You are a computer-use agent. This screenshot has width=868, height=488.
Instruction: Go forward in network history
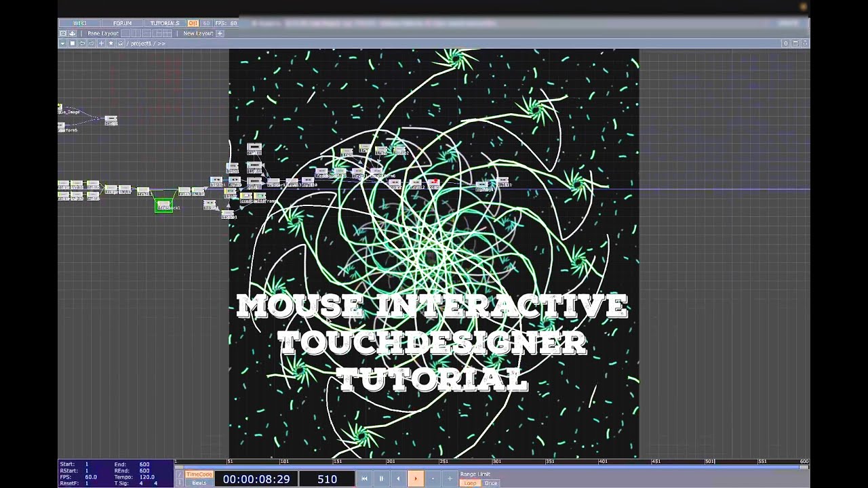(92, 43)
